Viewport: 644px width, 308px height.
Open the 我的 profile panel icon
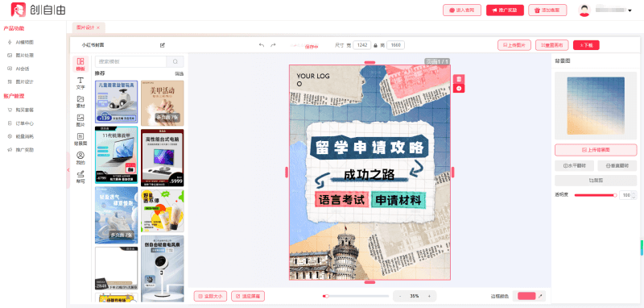coord(80,158)
